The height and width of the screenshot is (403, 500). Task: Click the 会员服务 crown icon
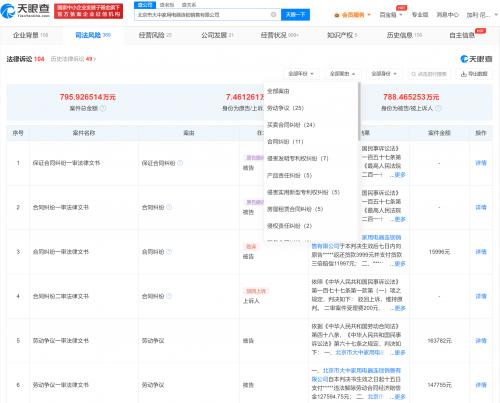[x=337, y=15]
